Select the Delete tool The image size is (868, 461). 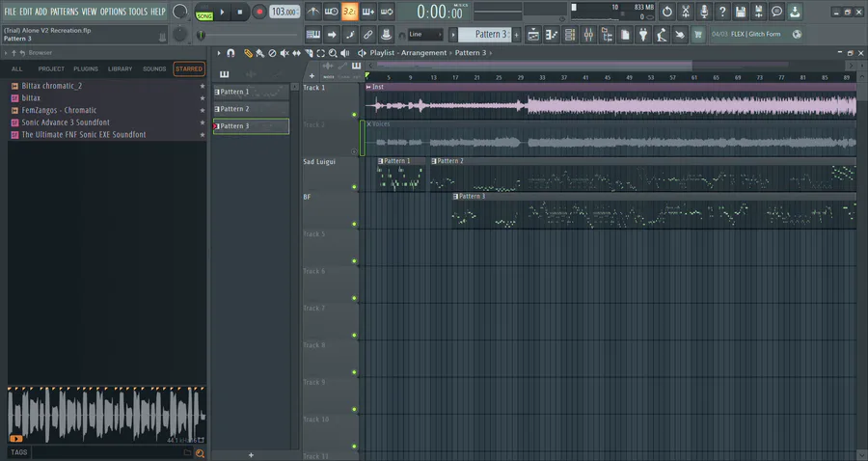tap(272, 53)
